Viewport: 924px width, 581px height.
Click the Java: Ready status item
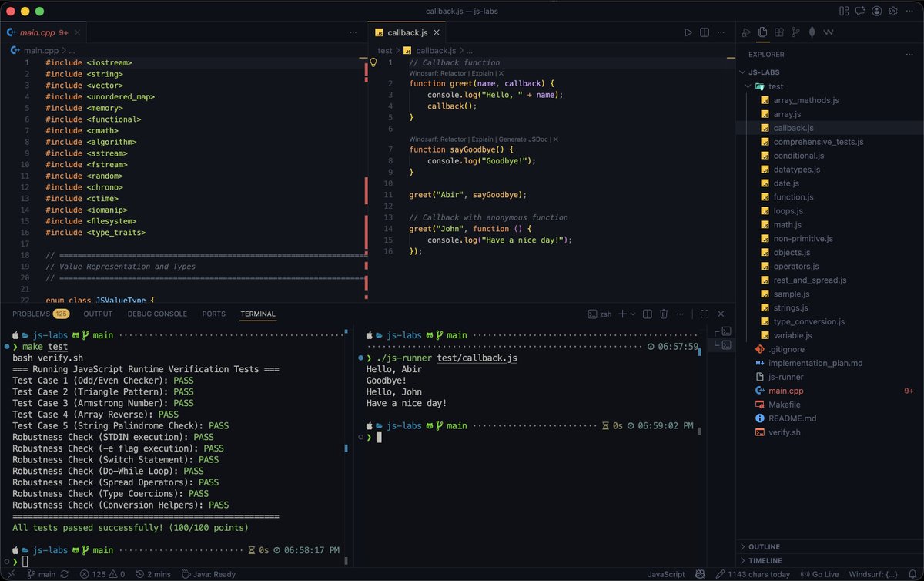207,574
